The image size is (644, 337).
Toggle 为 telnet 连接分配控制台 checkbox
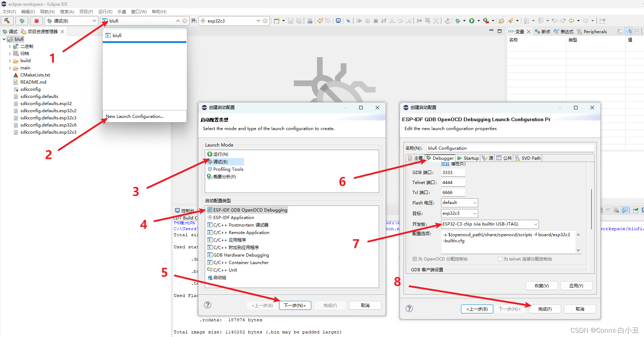point(500,259)
